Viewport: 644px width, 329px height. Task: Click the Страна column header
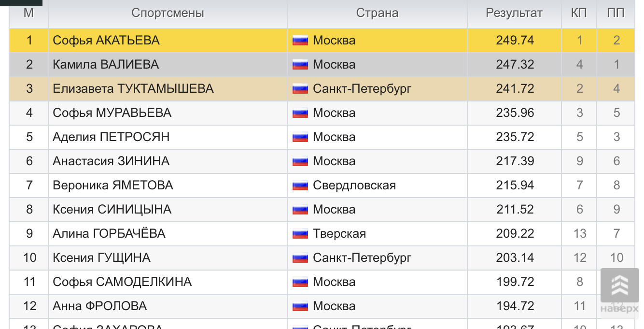(x=377, y=13)
